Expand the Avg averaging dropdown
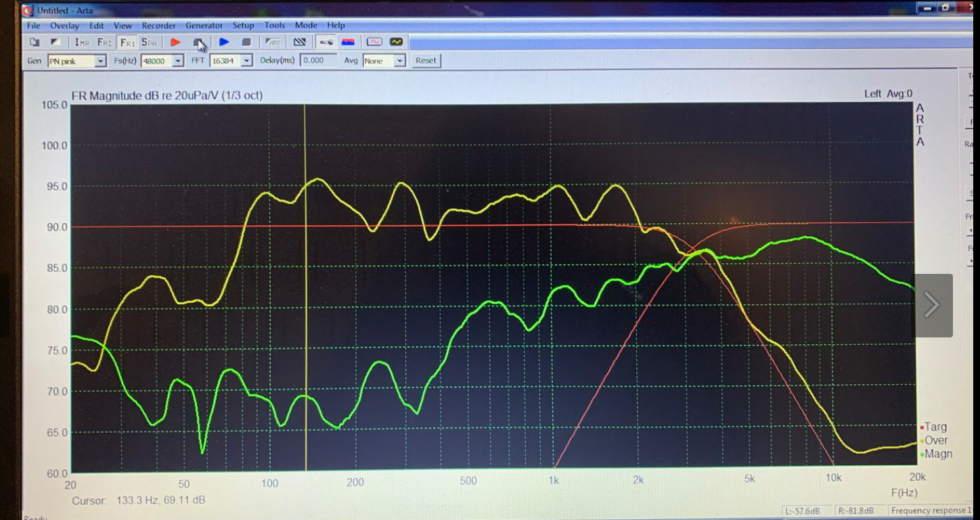The width and height of the screenshot is (980, 520). tap(400, 61)
